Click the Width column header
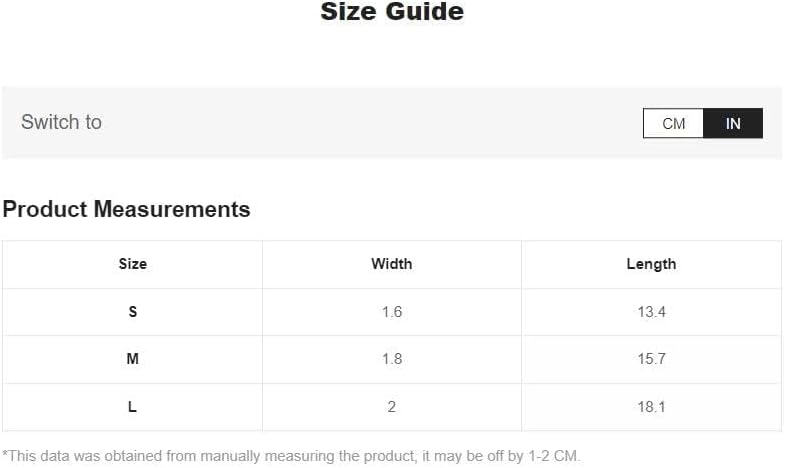786x468 pixels. [391, 264]
